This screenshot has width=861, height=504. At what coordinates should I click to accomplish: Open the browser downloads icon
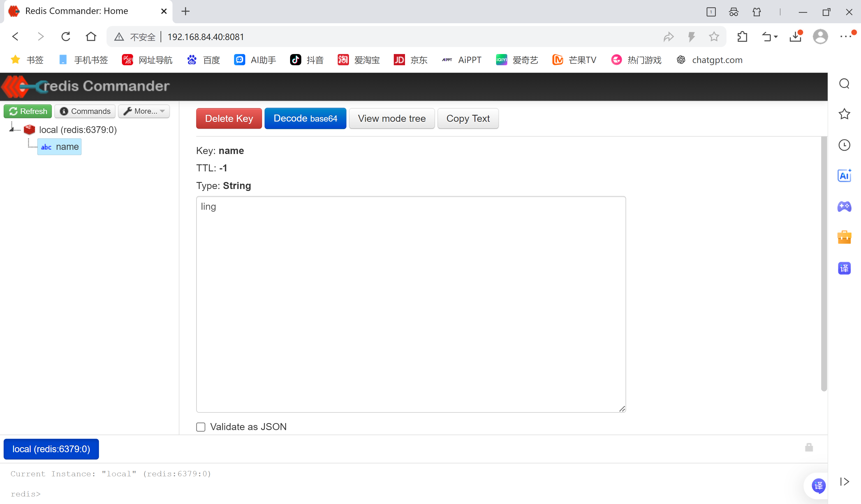pyautogui.click(x=796, y=36)
